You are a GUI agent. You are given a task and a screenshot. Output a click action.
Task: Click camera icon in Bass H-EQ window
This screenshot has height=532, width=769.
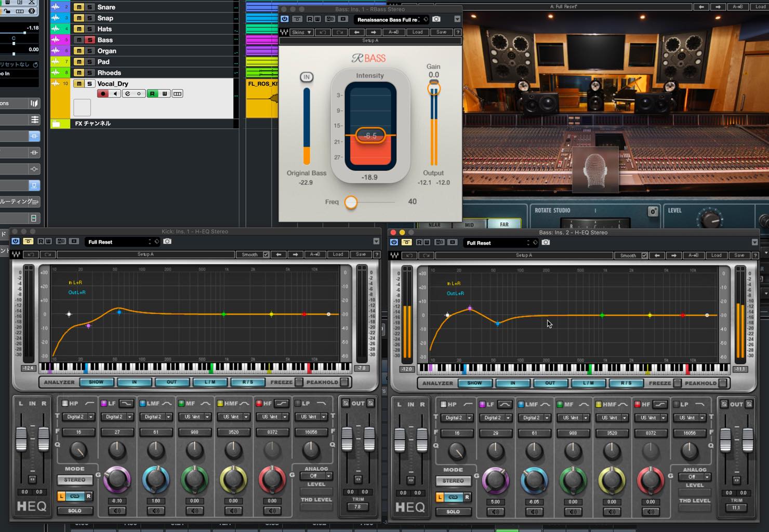click(x=546, y=243)
